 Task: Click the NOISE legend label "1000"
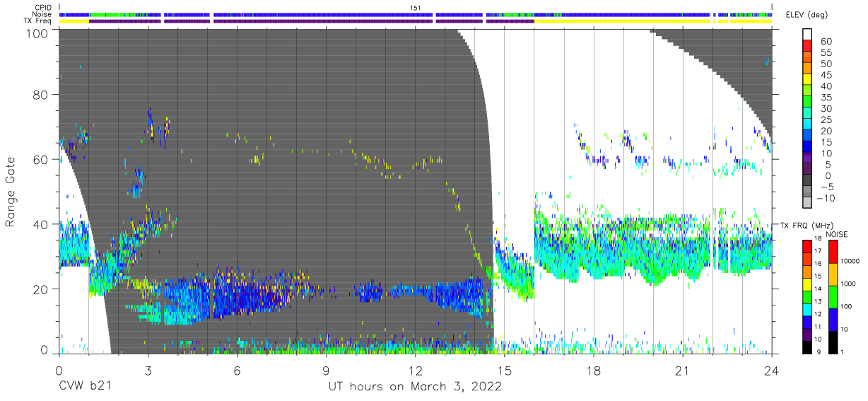848,284
